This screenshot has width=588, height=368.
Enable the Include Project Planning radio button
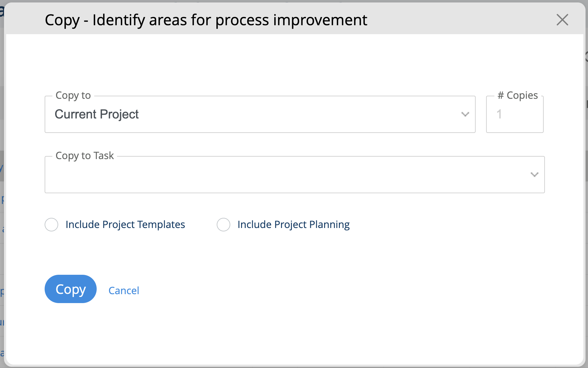[224, 225]
